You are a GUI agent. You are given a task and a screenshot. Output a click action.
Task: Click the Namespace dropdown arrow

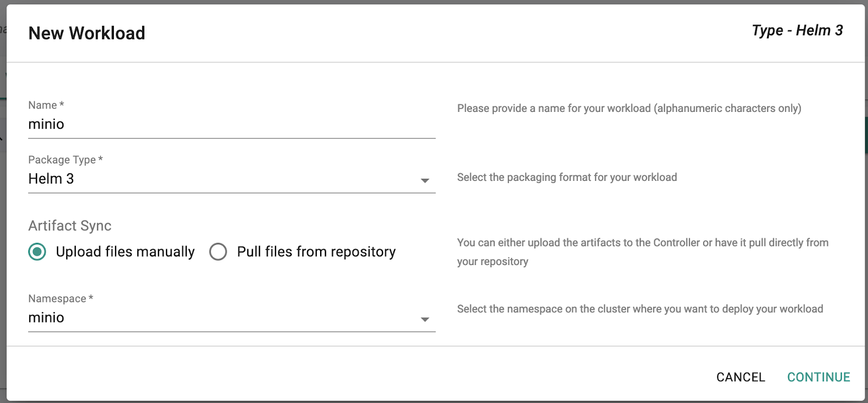pyautogui.click(x=425, y=319)
